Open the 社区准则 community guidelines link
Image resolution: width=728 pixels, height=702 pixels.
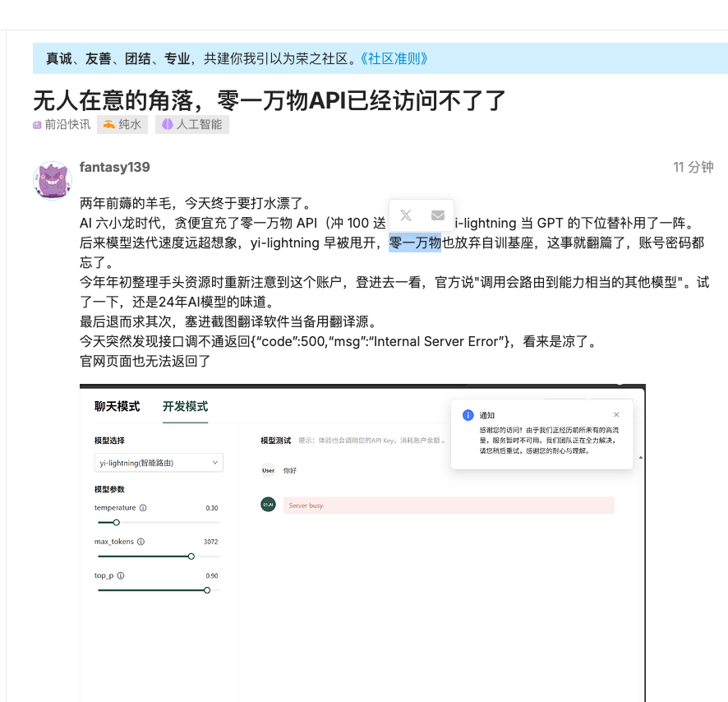click(394, 58)
